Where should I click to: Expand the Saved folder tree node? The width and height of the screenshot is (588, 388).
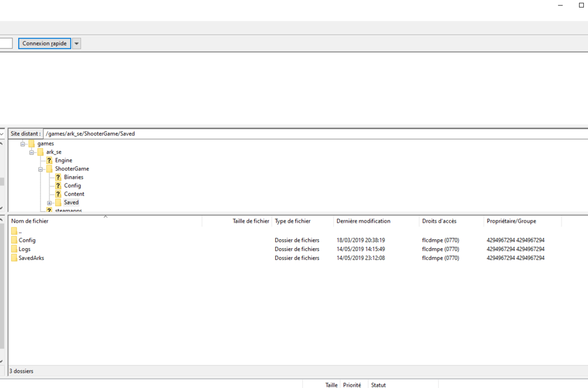(x=50, y=203)
